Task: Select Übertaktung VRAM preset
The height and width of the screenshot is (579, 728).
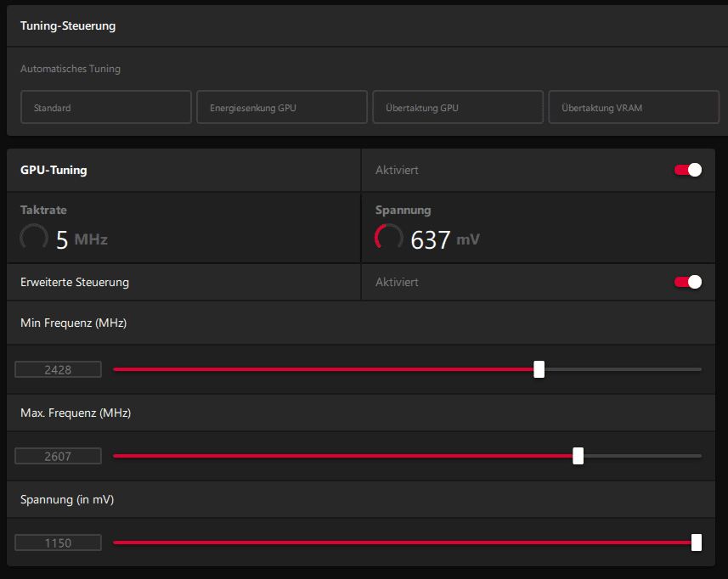Action: 634,107
